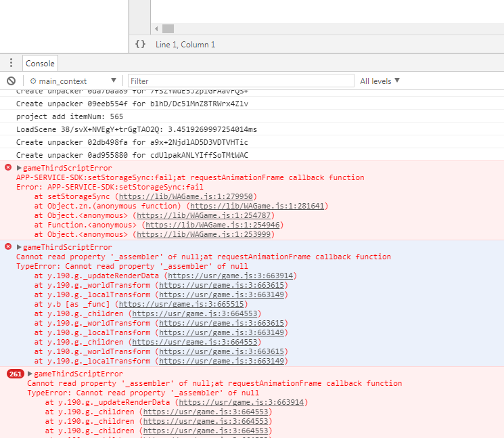This screenshot has width=504, height=438.
Task: Click the 'Create unpacker 02db498fa' log line
Action: coord(132,142)
